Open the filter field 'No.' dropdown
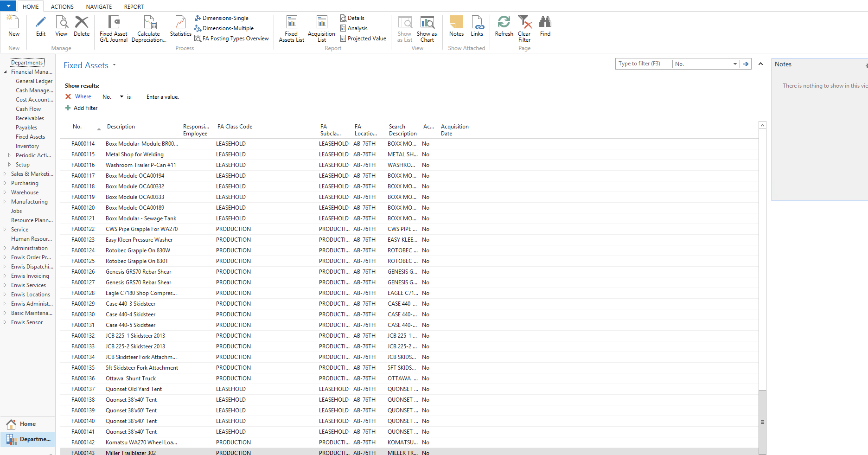This screenshot has width=868, height=455. point(735,64)
